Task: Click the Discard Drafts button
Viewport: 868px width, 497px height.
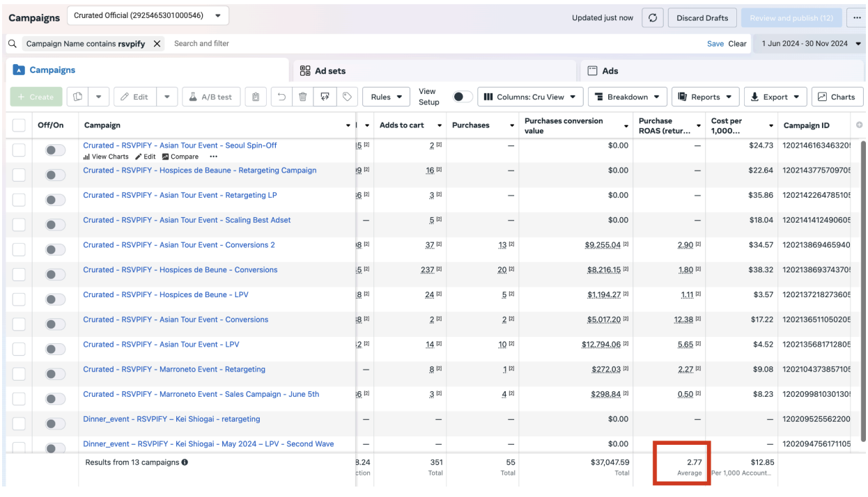Action: tap(702, 18)
